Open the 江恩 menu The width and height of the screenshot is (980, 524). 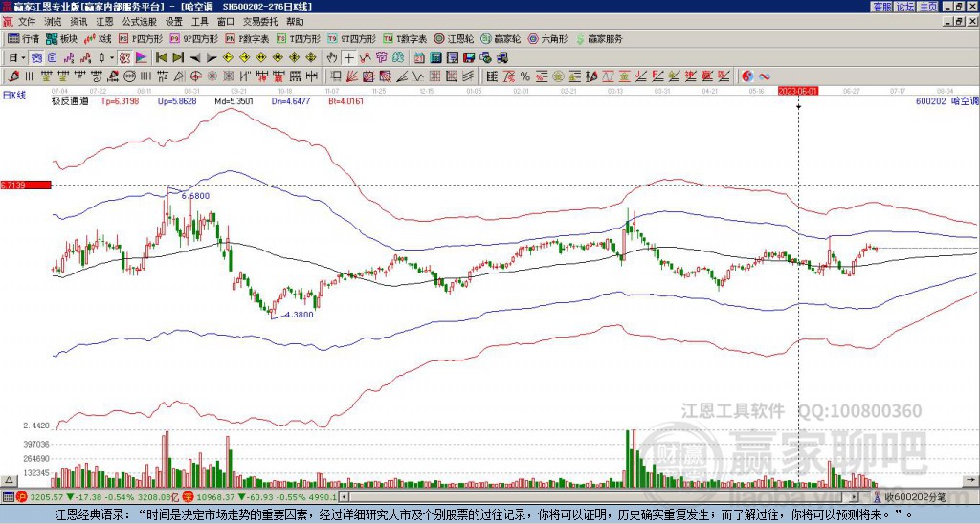pyautogui.click(x=104, y=22)
